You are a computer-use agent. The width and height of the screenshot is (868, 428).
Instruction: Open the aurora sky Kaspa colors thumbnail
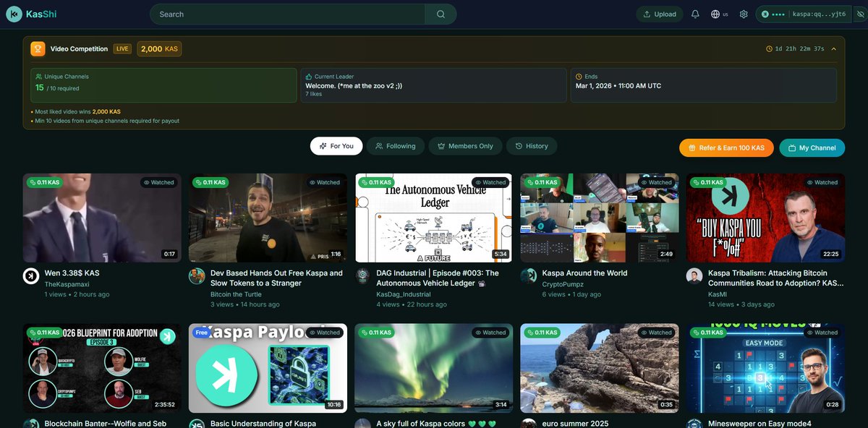click(433, 368)
